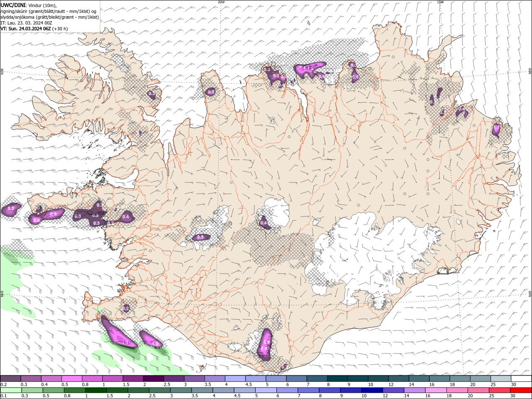Click the '(+30 h)' forecast offset text
The width and height of the screenshot is (532, 399).
click(x=60, y=29)
